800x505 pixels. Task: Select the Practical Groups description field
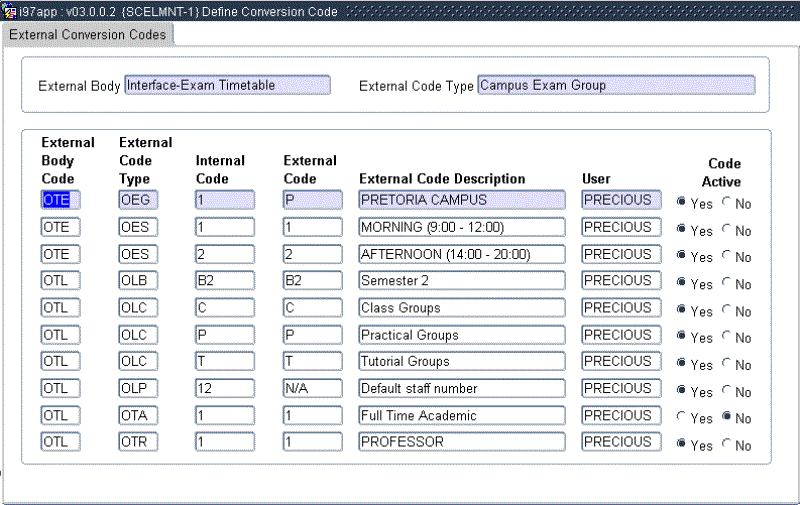point(461,335)
